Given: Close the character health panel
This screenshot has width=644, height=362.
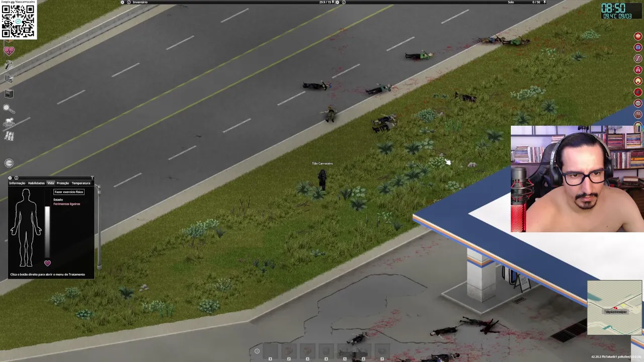Looking at the screenshot, I should 10,178.
